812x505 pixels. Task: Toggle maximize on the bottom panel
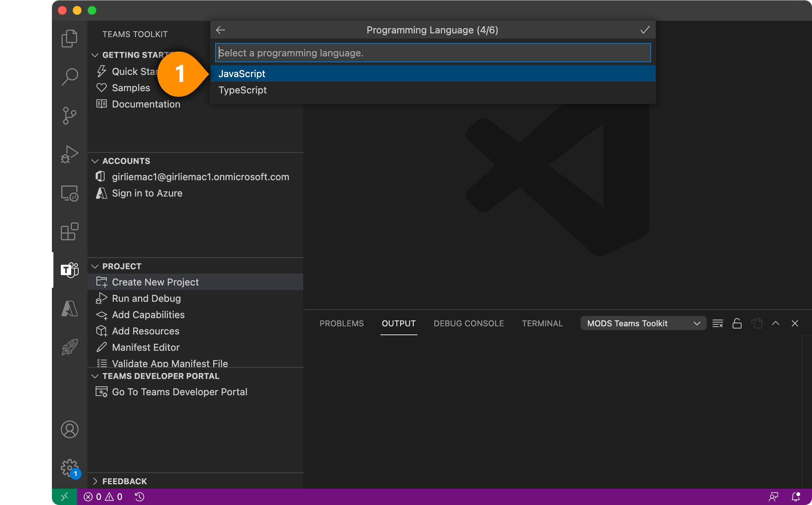click(775, 323)
